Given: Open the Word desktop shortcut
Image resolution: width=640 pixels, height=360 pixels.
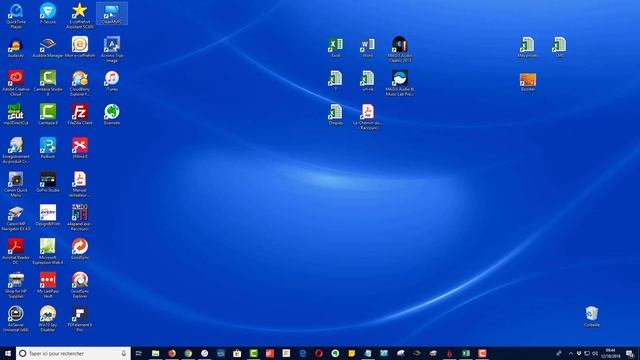Looking at the screenshot, I should tap(367, 47).
